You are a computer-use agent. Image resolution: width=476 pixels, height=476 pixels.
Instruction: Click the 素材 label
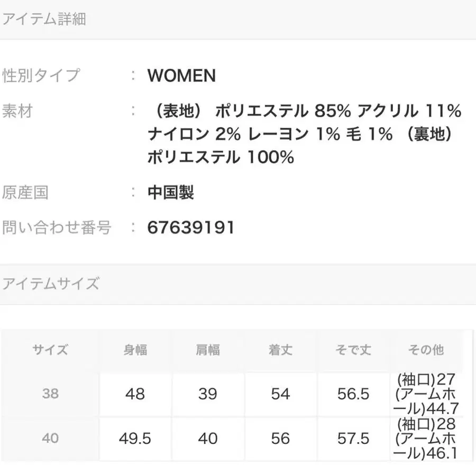[x=17, y=111]
